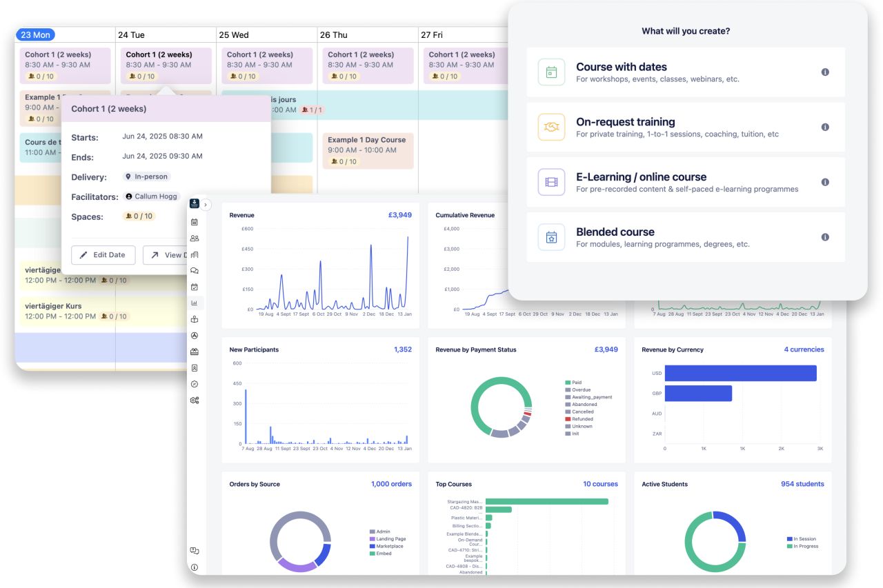Click info icon beside Blended course
The image size is (883, 588).
(x=825, y=237)
